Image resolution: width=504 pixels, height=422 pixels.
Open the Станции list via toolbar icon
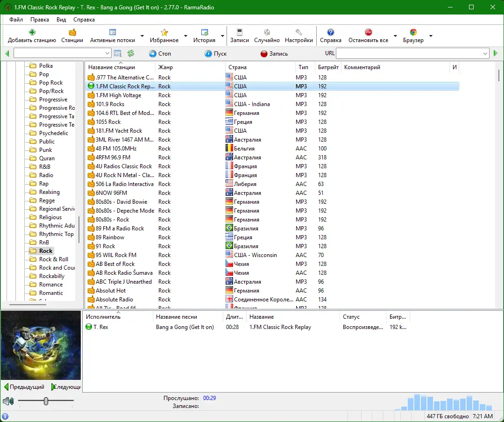(72, 33)
